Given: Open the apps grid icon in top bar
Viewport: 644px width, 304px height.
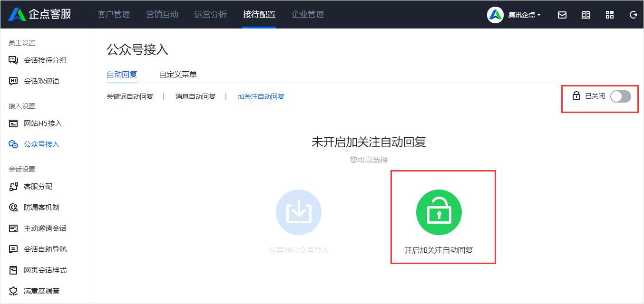Looking at the screenshot, I should point(610,15).
